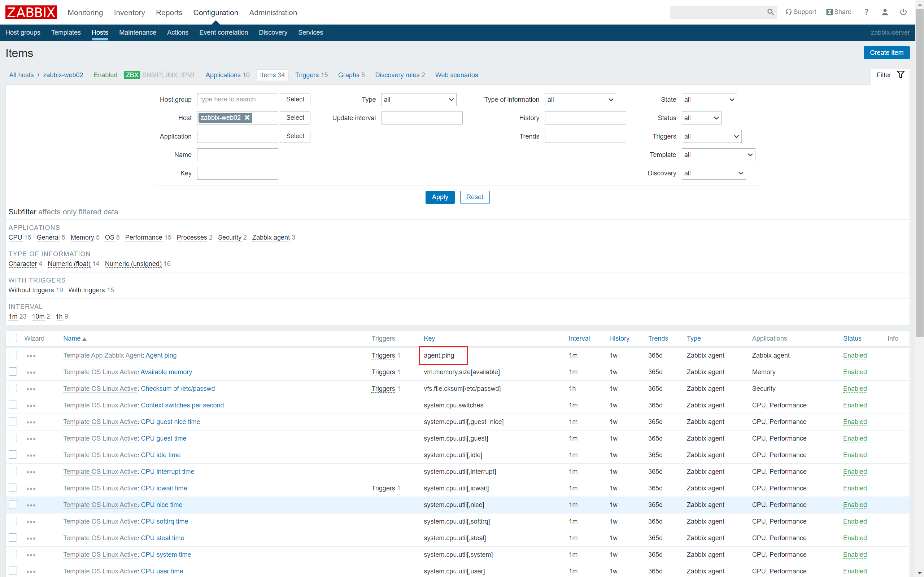Viewport: 924px width, 577px height.
Task: Open the Monitoring menu
Action: (x=85, y=13)
